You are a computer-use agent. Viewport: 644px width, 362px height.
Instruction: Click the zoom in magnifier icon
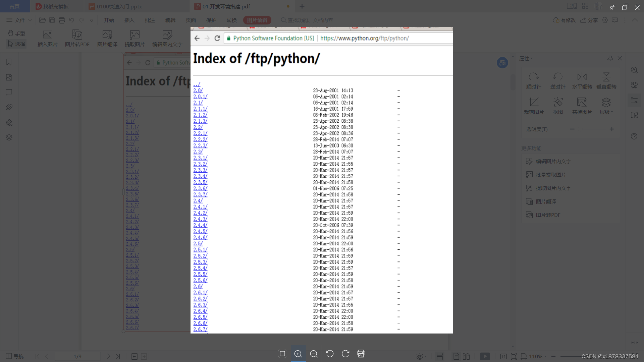298,354
